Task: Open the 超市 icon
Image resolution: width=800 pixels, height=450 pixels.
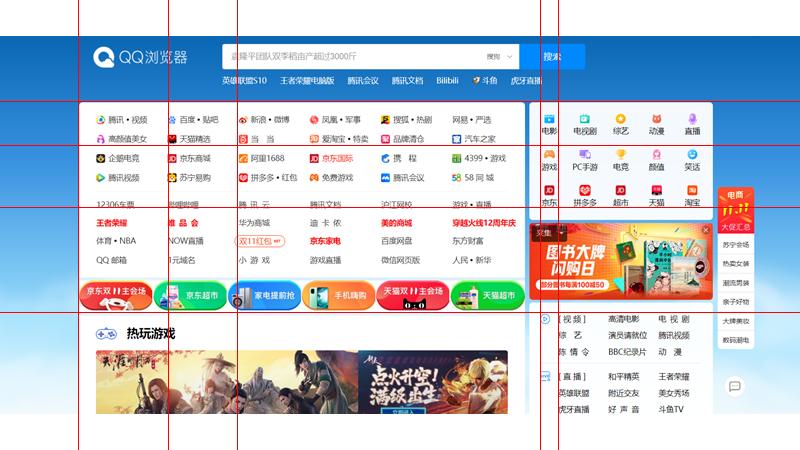Action: (620, 190)
